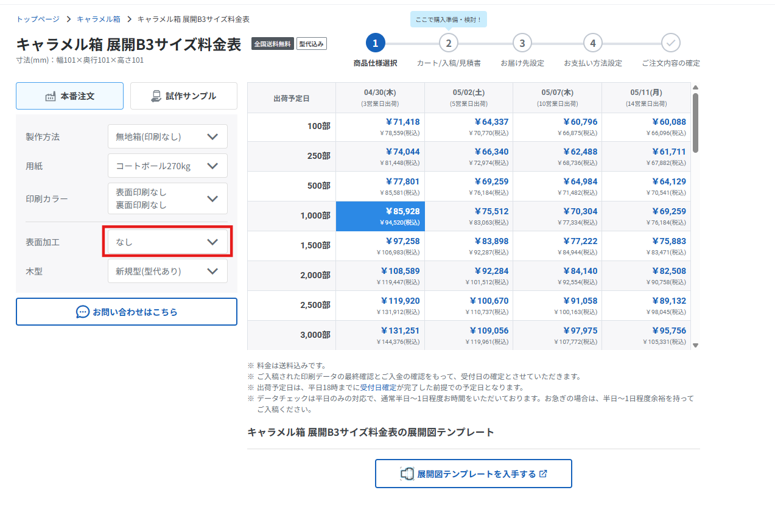Click 05/07(木) shipping date header
Viewport: 775px width, 532px height.
558,97
